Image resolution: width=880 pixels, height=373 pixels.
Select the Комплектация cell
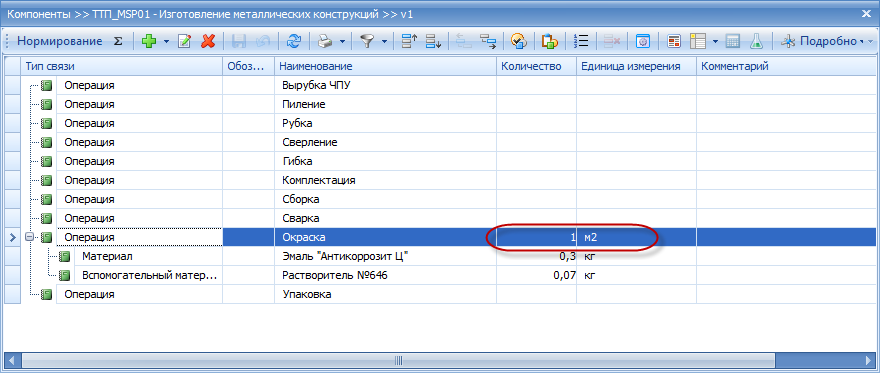[x=386, y=181]
